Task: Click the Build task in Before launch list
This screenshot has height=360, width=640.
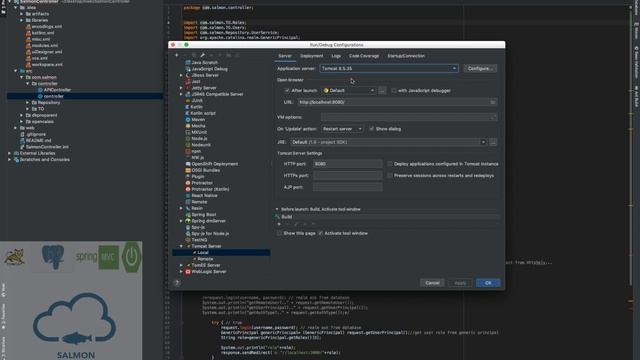Action: [287, 217]
